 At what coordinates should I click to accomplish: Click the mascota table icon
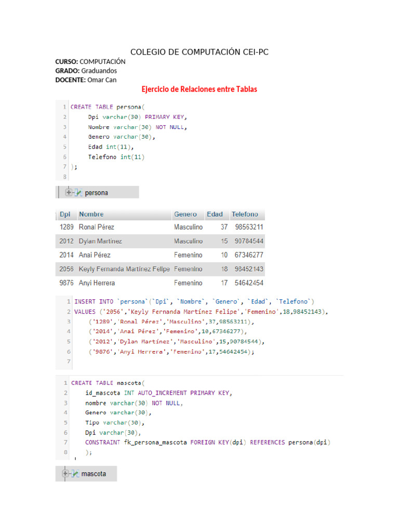[x=75, y=474]
